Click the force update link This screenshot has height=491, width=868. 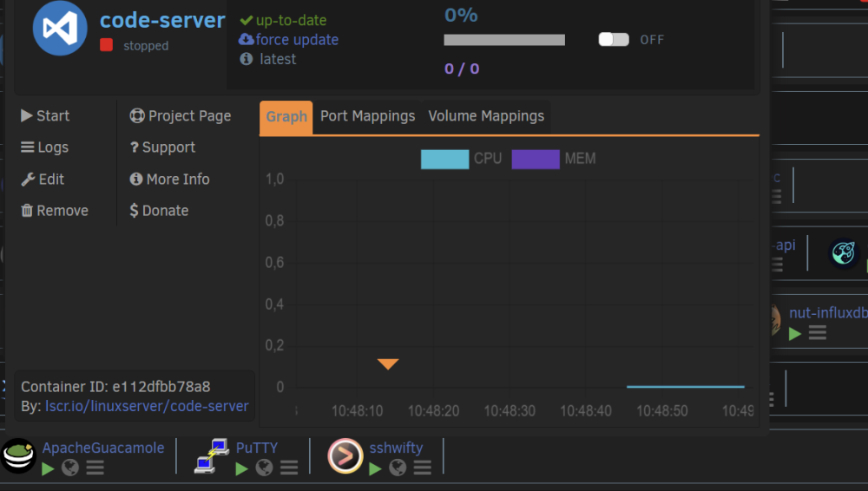click(x=297, y=40)
